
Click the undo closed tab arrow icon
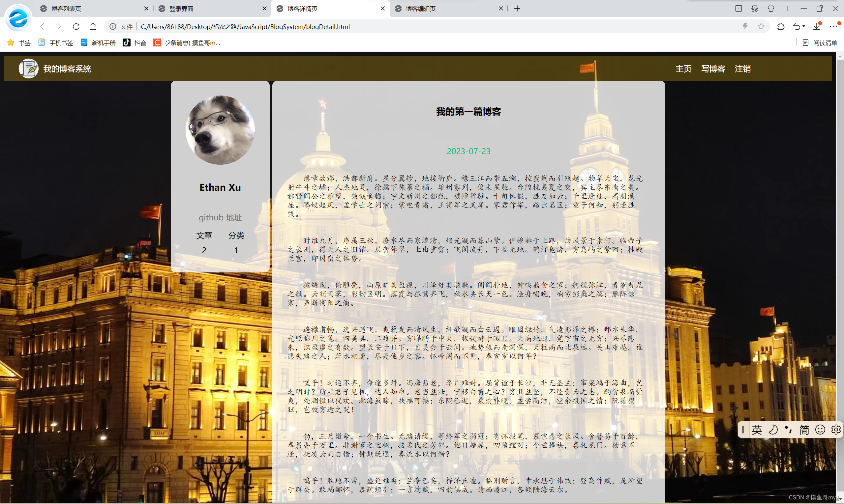click(797, 26)
